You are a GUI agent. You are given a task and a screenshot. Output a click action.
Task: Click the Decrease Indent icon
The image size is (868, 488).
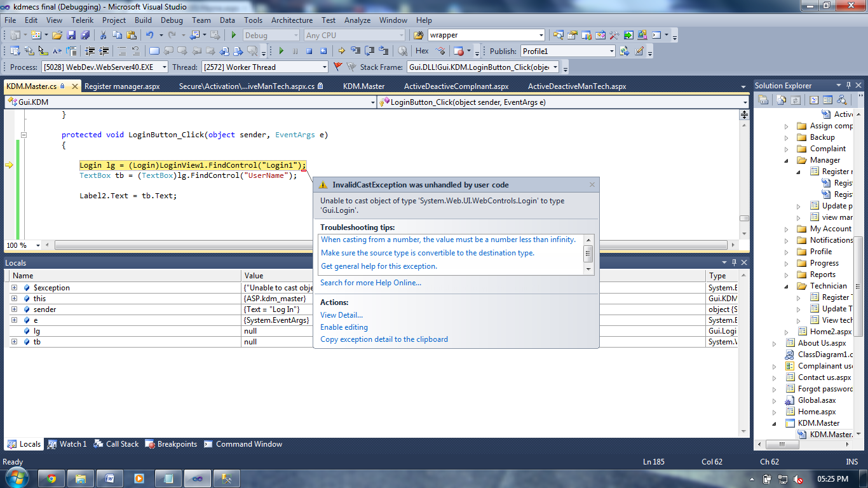pos(90,51)
